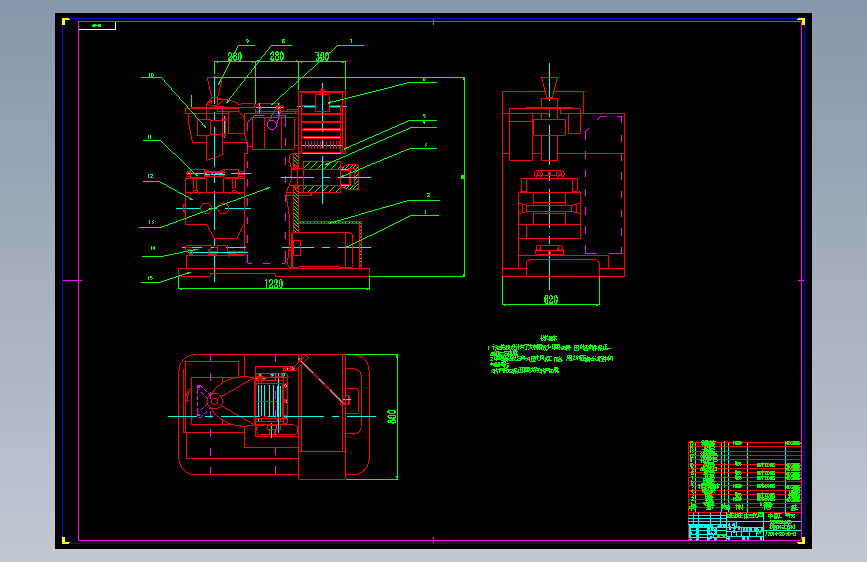Select the 620 width dimension text
867x562 pixels.
551,300
